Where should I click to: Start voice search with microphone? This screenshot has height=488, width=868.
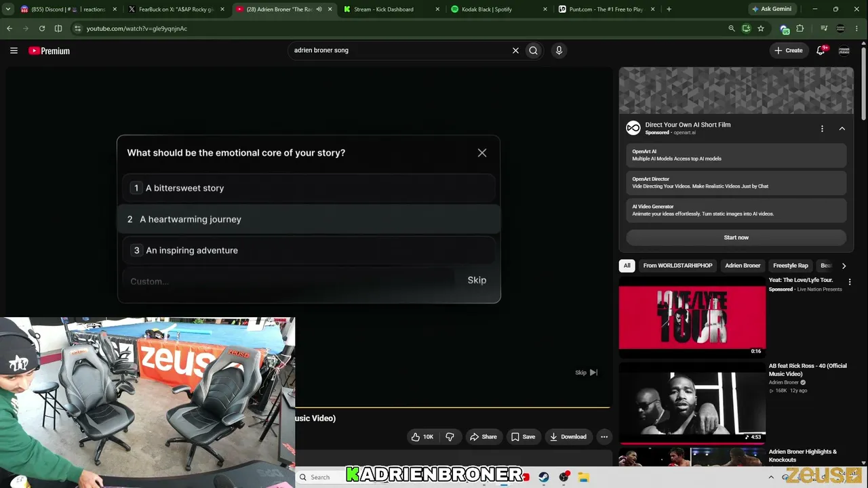(559, 50)
